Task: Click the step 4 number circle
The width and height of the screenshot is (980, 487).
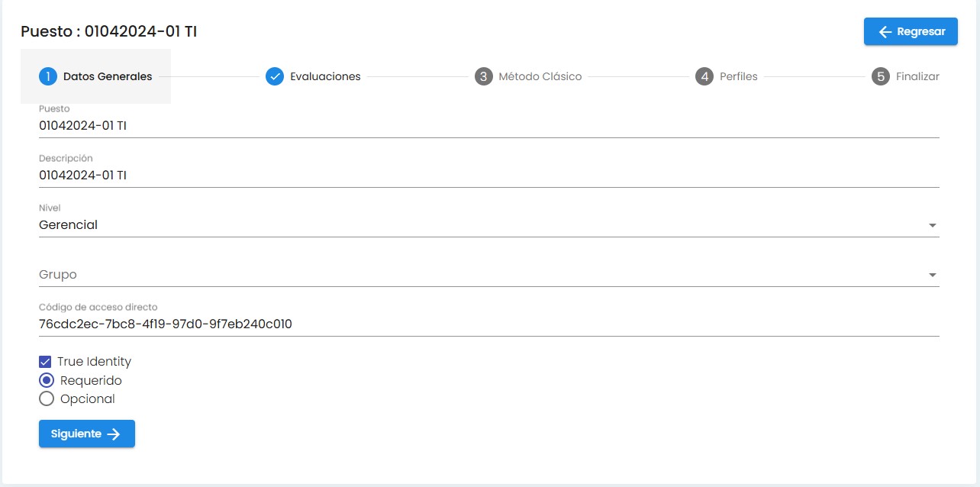Action: 704,76
